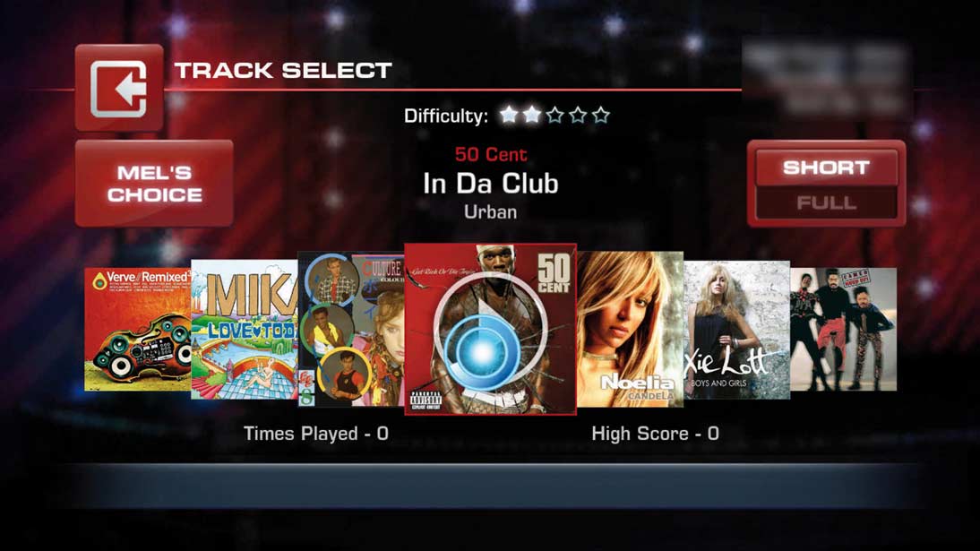Click the In Da Club song title
Image resolution: width=980 pixels, height=551 pixels.
[x=491, y=184]
